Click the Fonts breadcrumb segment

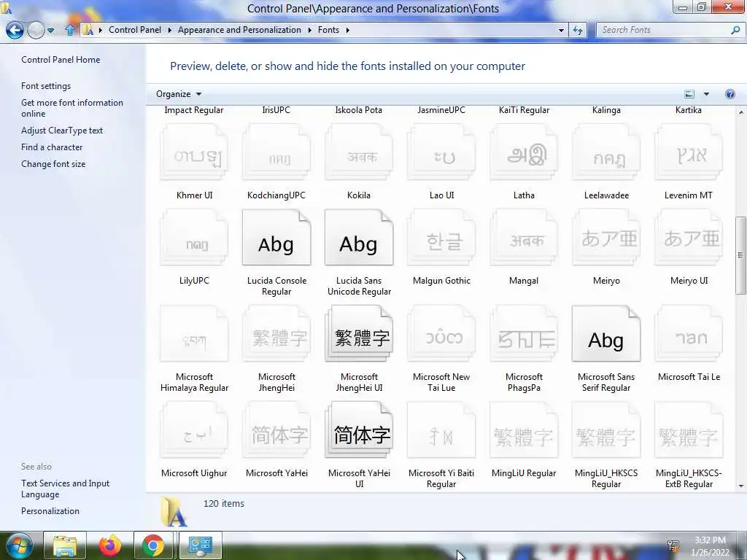329,29
